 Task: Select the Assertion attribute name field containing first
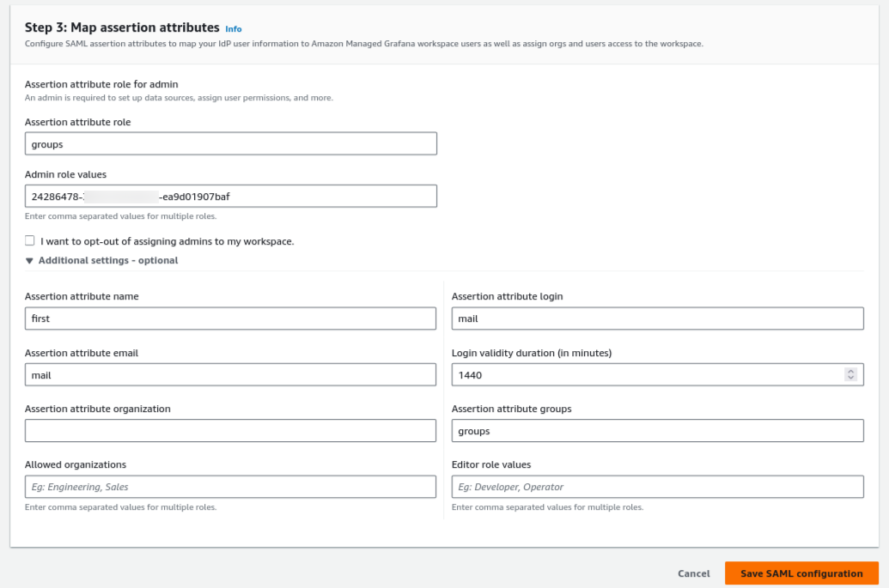click(x=230, y=318)
